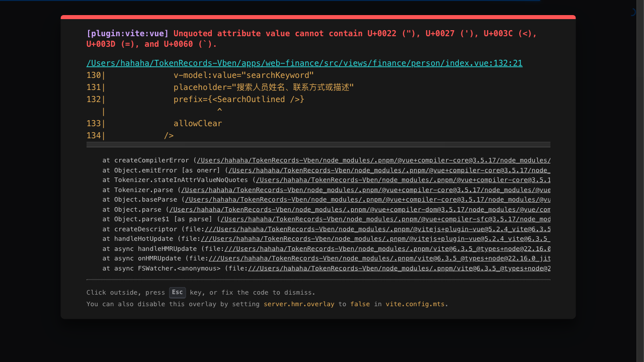The height and width of the screenshot is (362, 644).
Task: Click the loading spinner icon in top-right corner
Action: 633,12
